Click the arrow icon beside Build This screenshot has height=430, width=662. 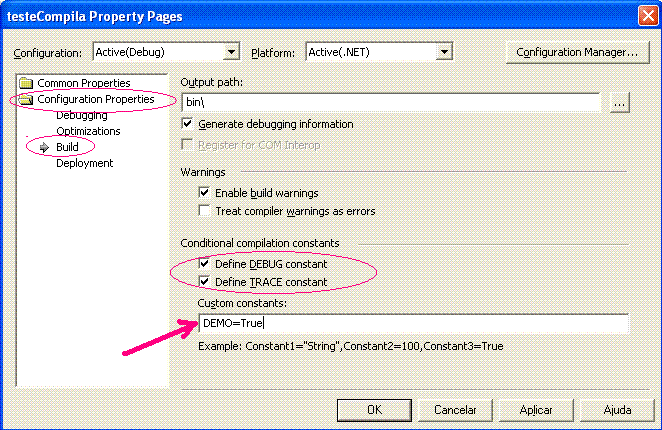[x=44, y=147]
